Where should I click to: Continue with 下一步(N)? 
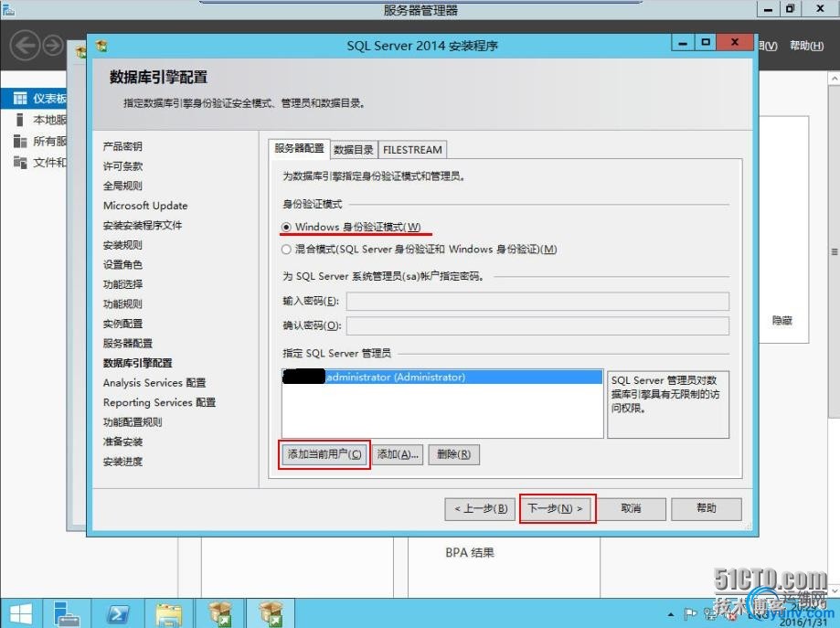[x=556, y=508]
